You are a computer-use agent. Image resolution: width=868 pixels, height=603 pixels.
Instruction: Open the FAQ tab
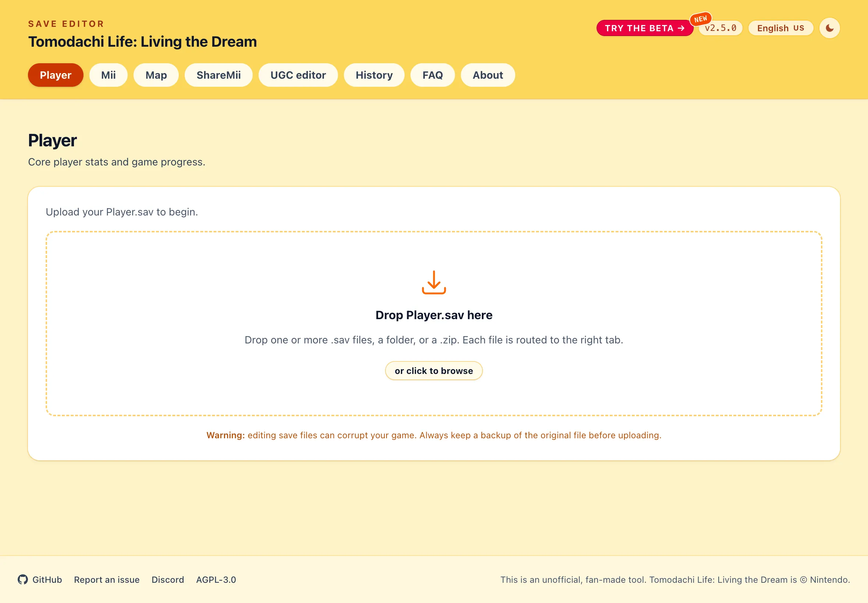pos(433,75)
